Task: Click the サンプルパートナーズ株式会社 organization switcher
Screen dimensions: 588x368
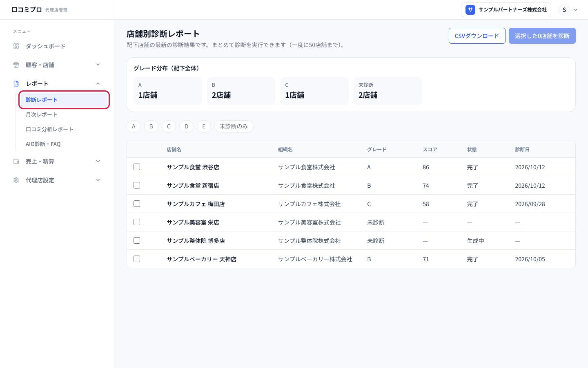Action: pyautogui.click(x=506, y=10)
